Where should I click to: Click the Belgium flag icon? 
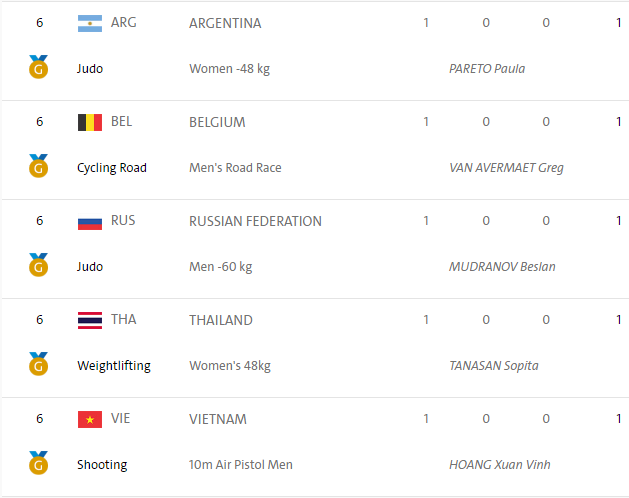[90, 122]
